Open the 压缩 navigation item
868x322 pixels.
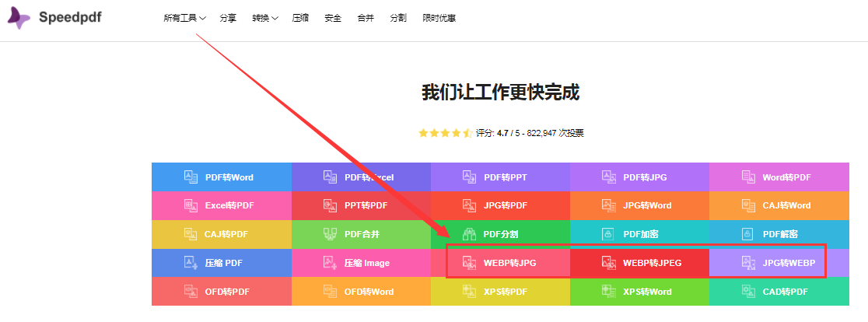pyautogui.click(x=300, y=18)
